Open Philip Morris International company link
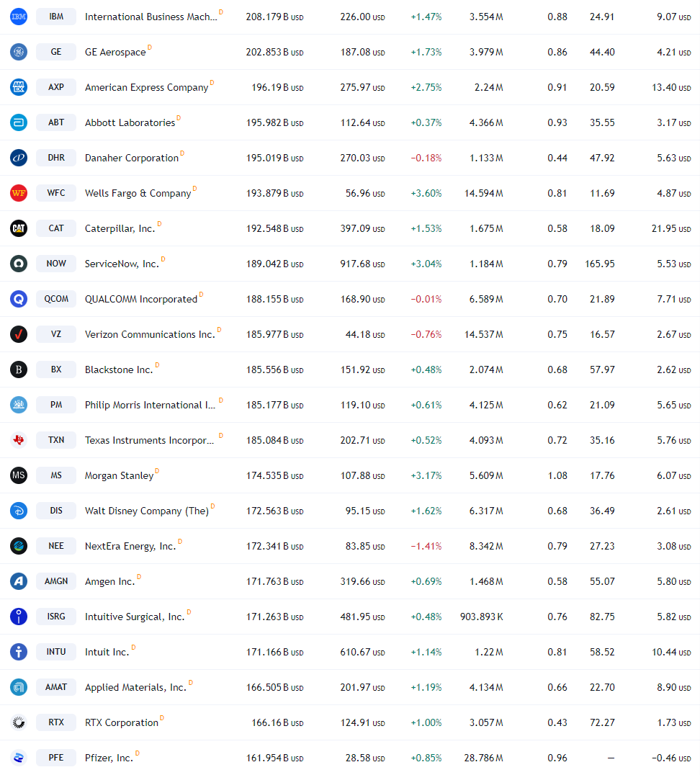The height and width of the screenshot is (775, 700). click(150, 405)
